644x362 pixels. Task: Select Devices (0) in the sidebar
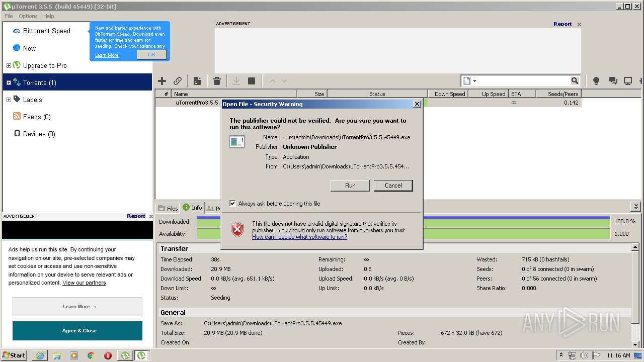[x=39, y=134]
